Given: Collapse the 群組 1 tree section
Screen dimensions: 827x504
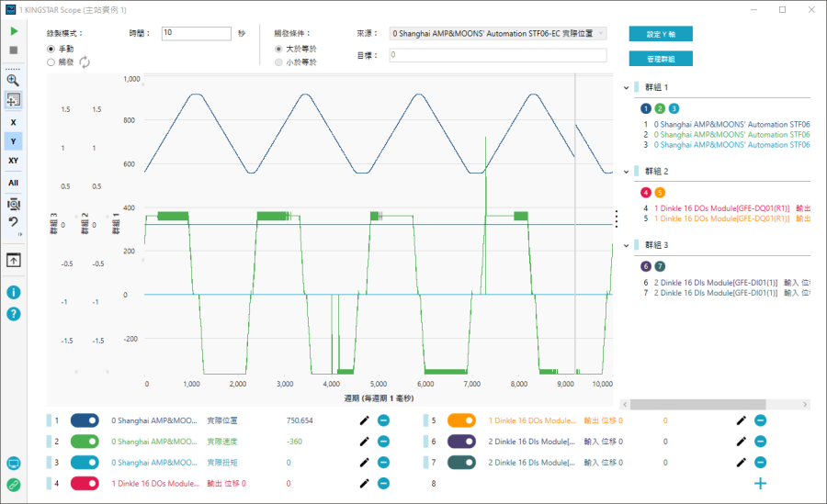Looking at the screenshot, I should pos(627,88).
